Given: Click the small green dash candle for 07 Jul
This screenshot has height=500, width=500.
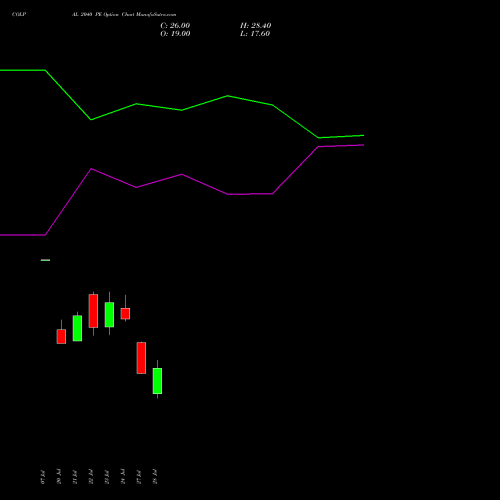Looking at the screenshot, I should [x=45, y=260].
